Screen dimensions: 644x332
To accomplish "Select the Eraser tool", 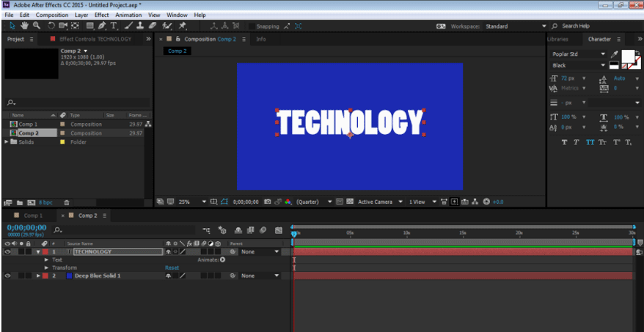I will (x=153, y=26).
